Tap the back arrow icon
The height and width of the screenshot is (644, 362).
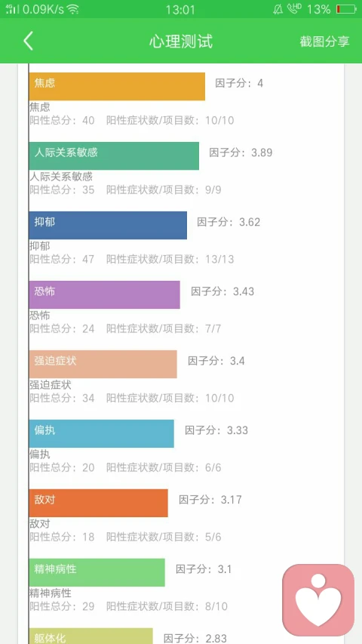[x=28, y=41]
